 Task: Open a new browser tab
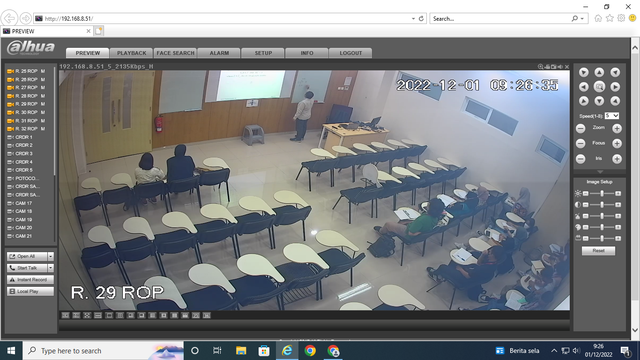[98, 31]
